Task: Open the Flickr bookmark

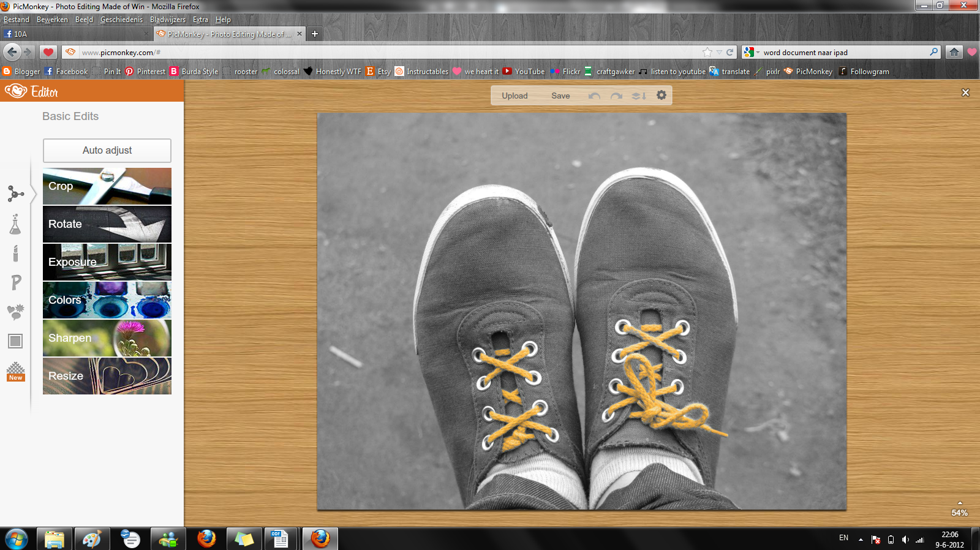Action: [565, 72]
